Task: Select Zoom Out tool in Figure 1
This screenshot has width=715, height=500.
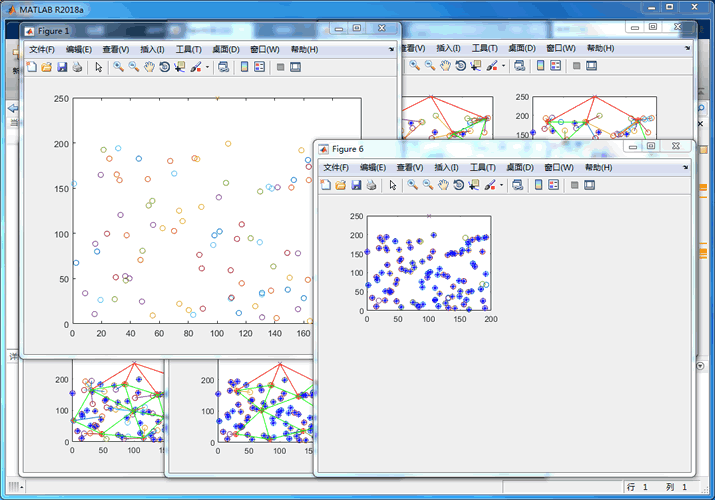Action: click(x=133, y=67)
